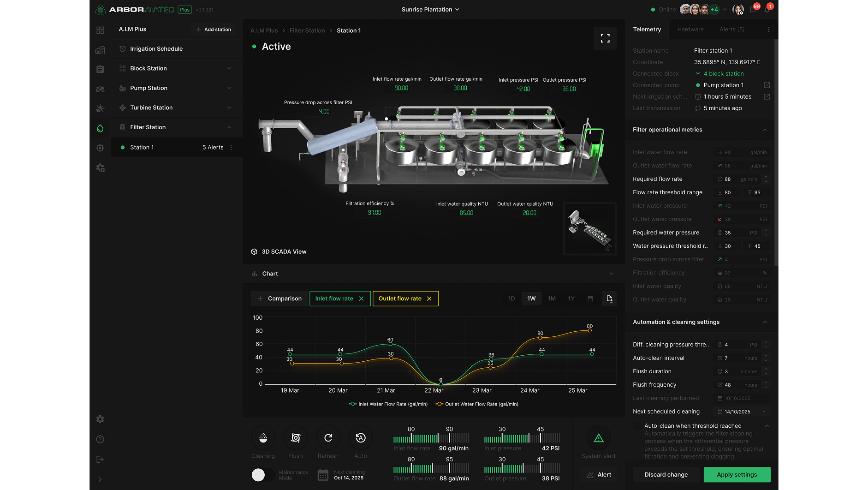868x490 pixels.
Task: Increase the Required flow rate stepper
Action: tap(766, 176)
